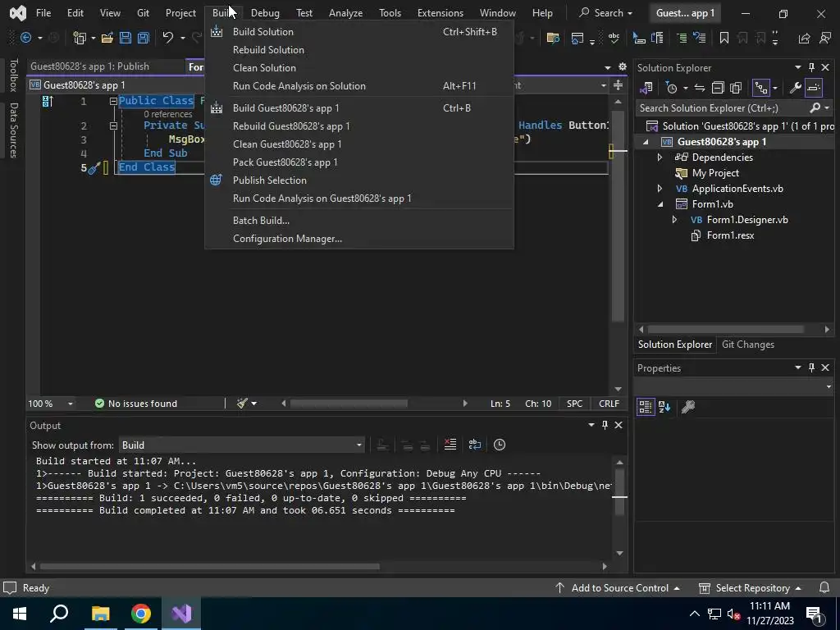Open the Debug menu
Screen dimensions: 840x630
[265, 13]
